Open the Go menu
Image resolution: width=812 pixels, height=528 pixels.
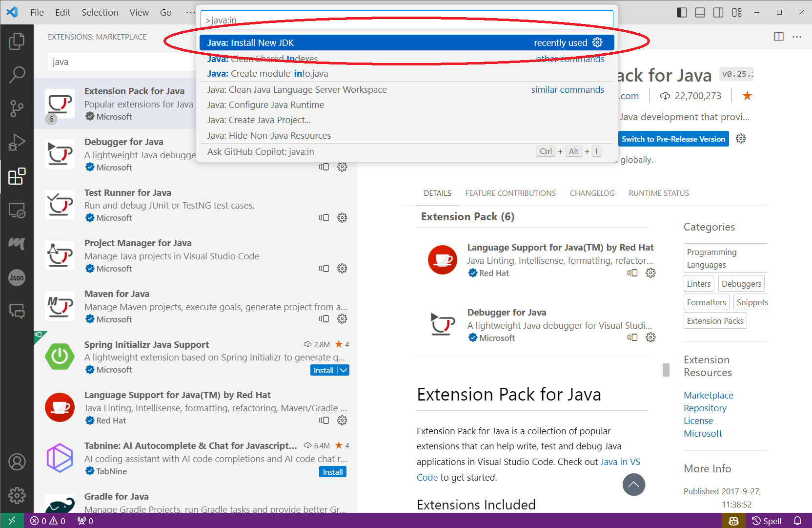[x=166, y=12]
